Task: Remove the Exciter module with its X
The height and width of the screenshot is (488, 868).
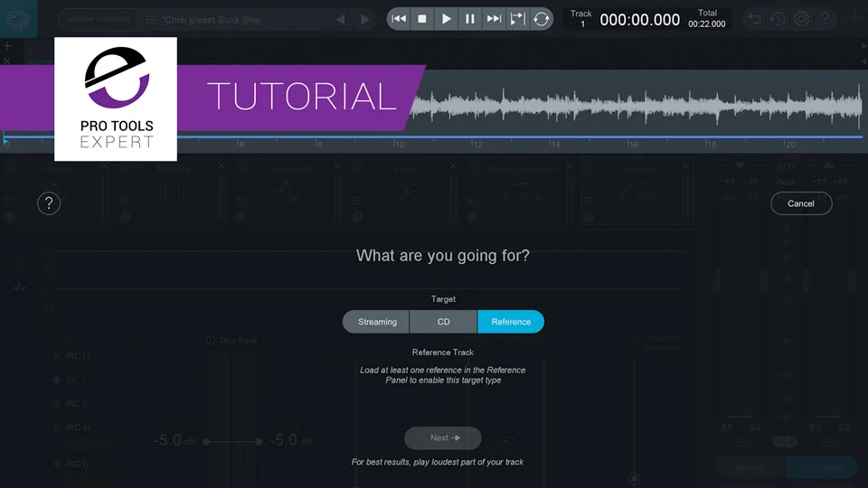Action: [x=453, y=166]
